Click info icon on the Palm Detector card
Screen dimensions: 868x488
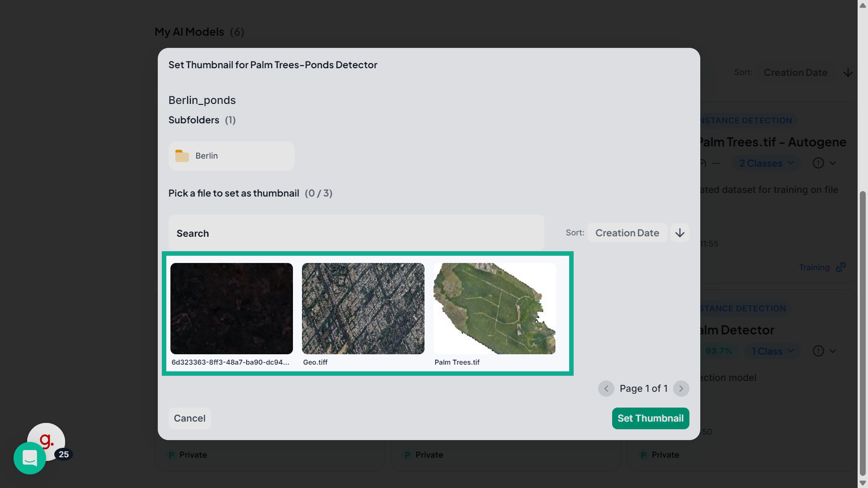tap(818, 351)
